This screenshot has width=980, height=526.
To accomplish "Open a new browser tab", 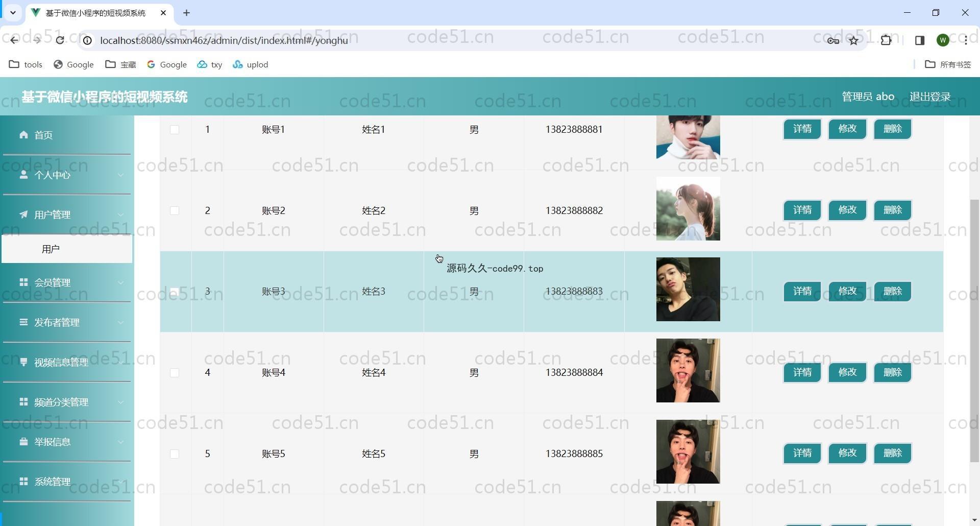I will (x=186, y=13).
